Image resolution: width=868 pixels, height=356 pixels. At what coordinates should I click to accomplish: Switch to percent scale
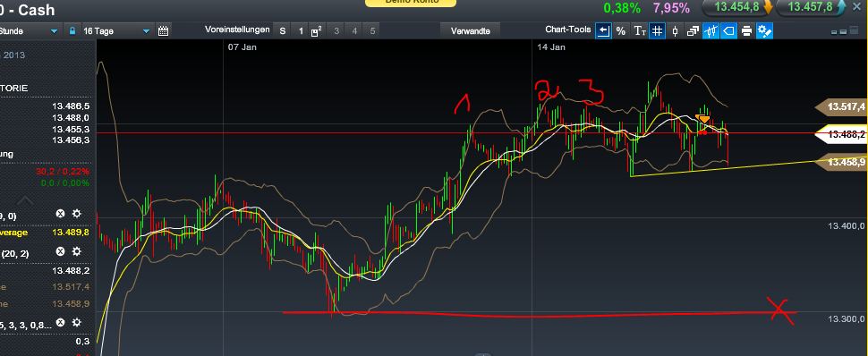(x=620, y=31)
